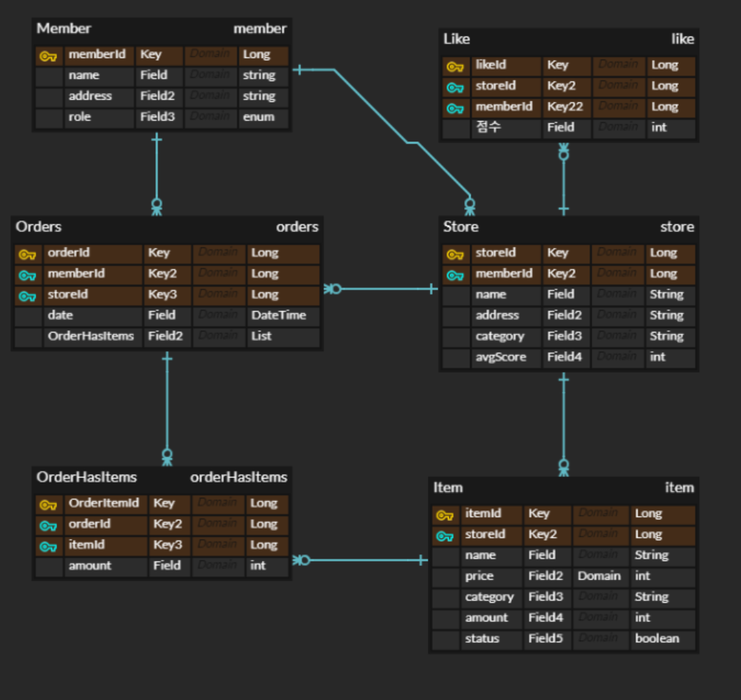
Task: Select the primary key icon beside likeId in Like
Action: coord(455,65)
